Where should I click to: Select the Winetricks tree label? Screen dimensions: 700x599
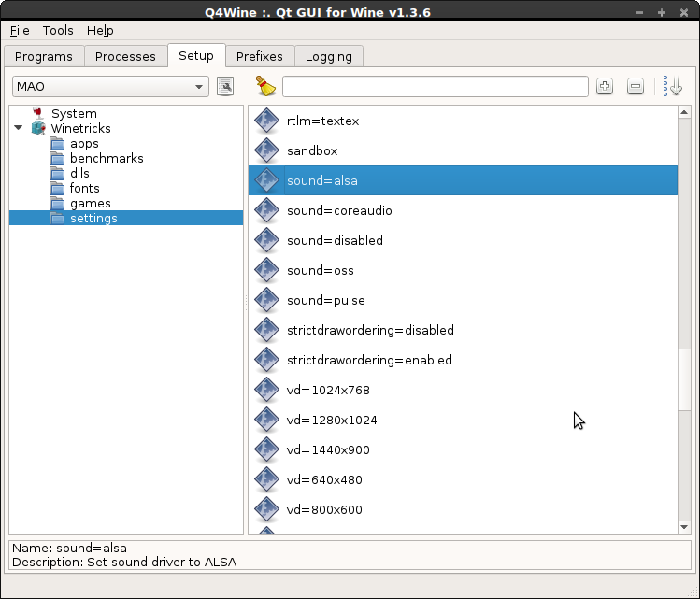click(80, 128)
